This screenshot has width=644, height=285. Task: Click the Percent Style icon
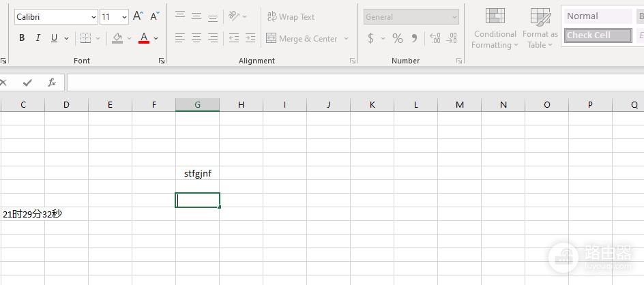398,39
